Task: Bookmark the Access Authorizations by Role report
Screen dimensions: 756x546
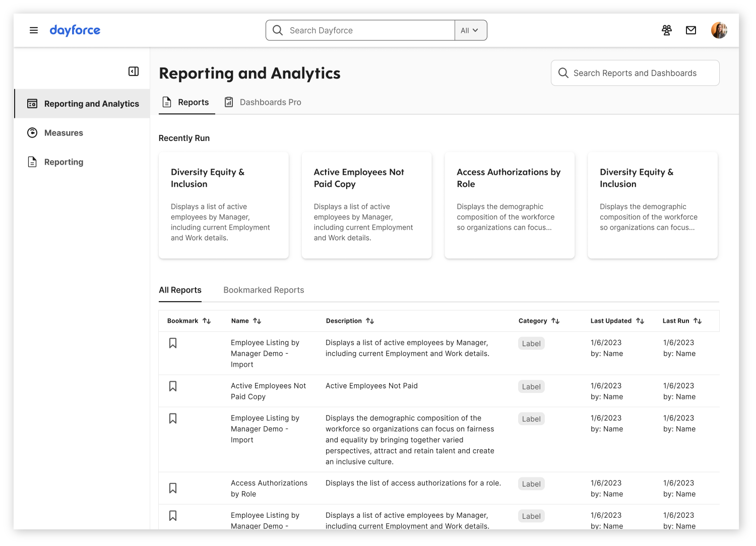Action: pos(173,488)
